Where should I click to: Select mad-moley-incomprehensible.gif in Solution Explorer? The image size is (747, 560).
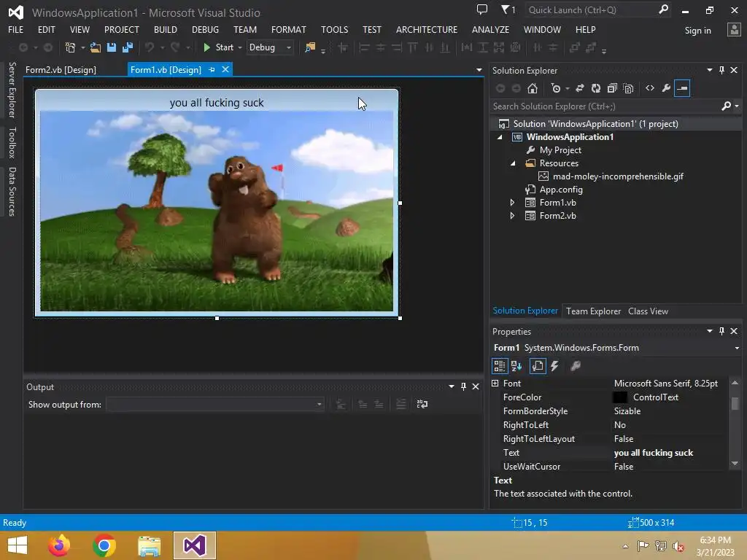coord(618,176)
